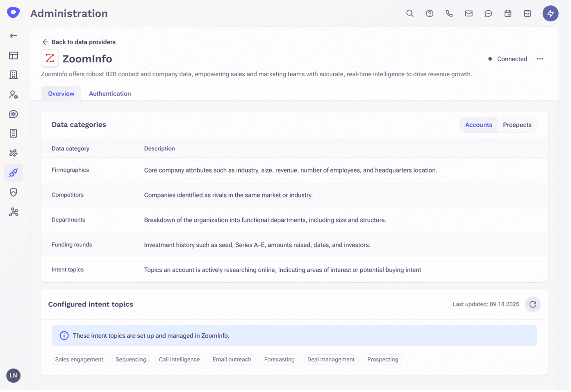Click the LN avatar at the bottom

pyautogui.click(x=13, y=376)
